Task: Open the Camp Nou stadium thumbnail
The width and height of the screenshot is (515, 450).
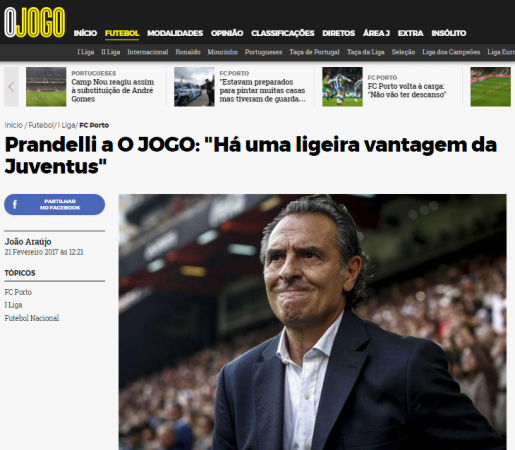Action: [46, 87]
